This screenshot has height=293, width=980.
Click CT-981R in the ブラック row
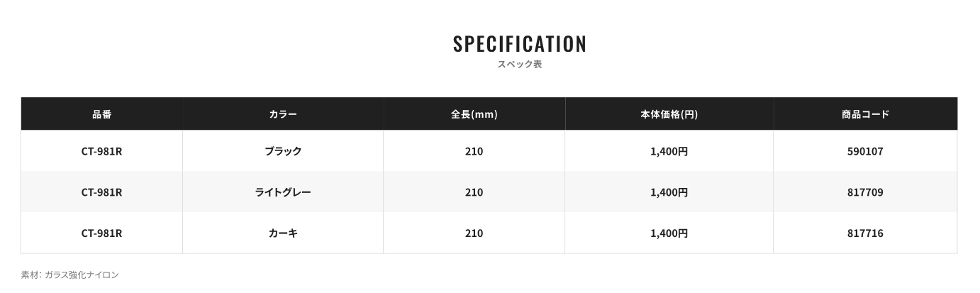point(102,151)
